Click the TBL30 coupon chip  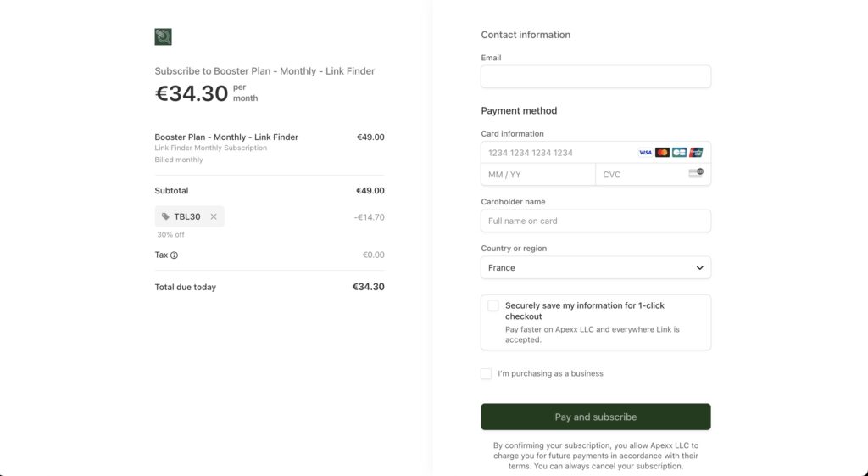tap(189, 216)
